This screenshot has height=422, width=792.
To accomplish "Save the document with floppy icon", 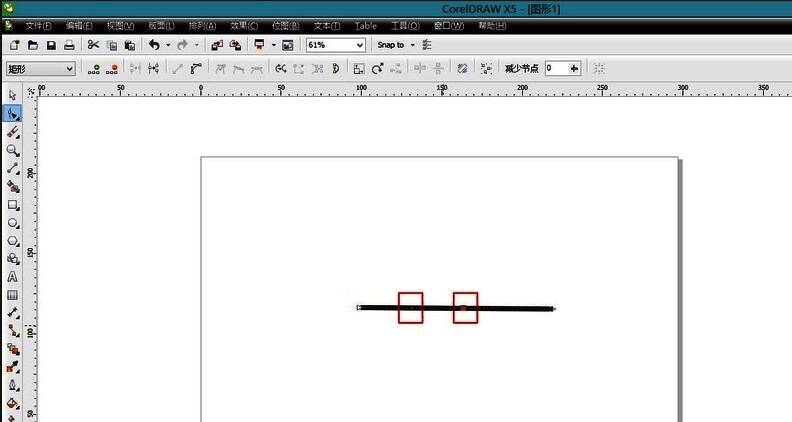I will 51,45.
